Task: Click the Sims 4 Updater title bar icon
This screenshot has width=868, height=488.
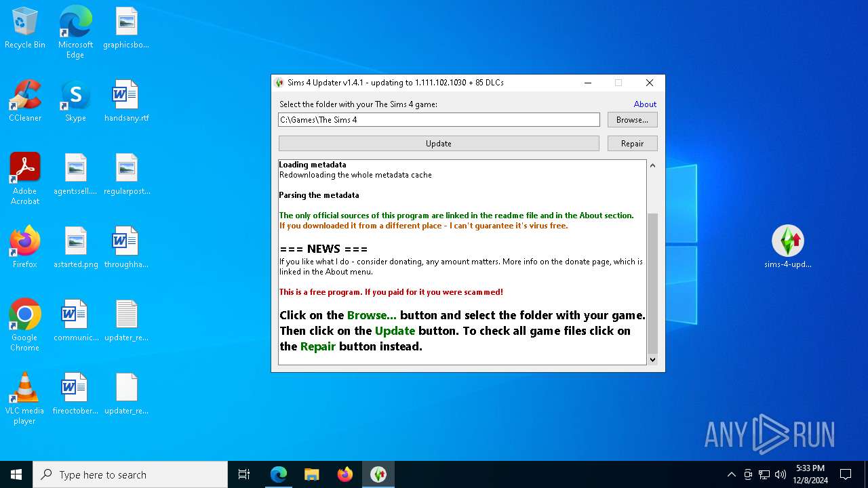Action: 279,83
